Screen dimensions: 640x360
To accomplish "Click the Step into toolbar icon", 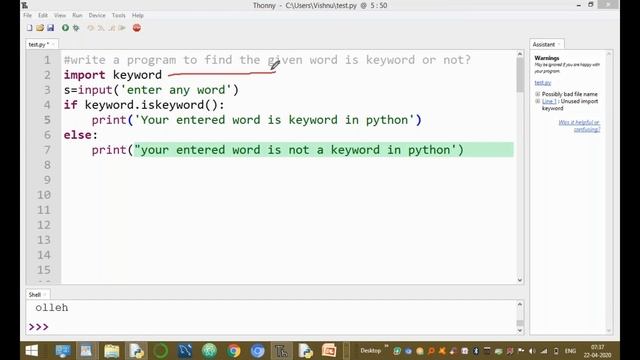I will [x=101, y=28].
